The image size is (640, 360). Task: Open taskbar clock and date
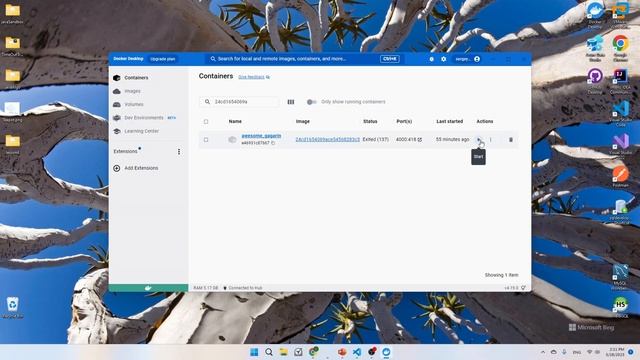pos(616,352)
